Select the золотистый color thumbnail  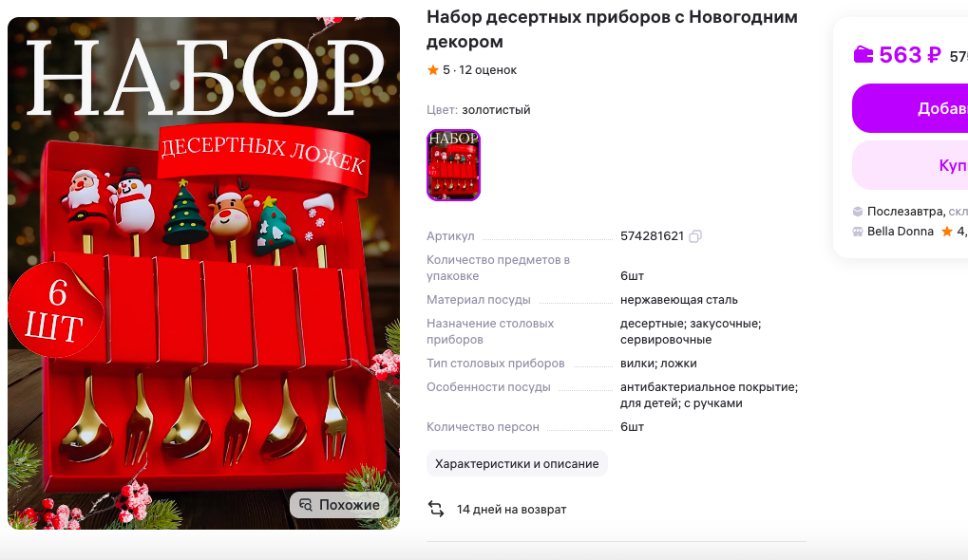point(453,164)
